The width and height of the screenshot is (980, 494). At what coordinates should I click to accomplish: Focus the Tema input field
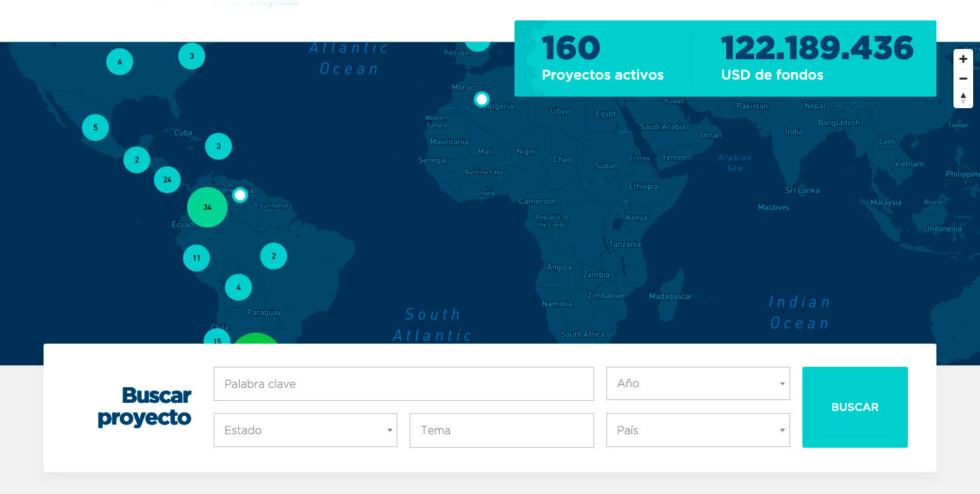point(502,430)
